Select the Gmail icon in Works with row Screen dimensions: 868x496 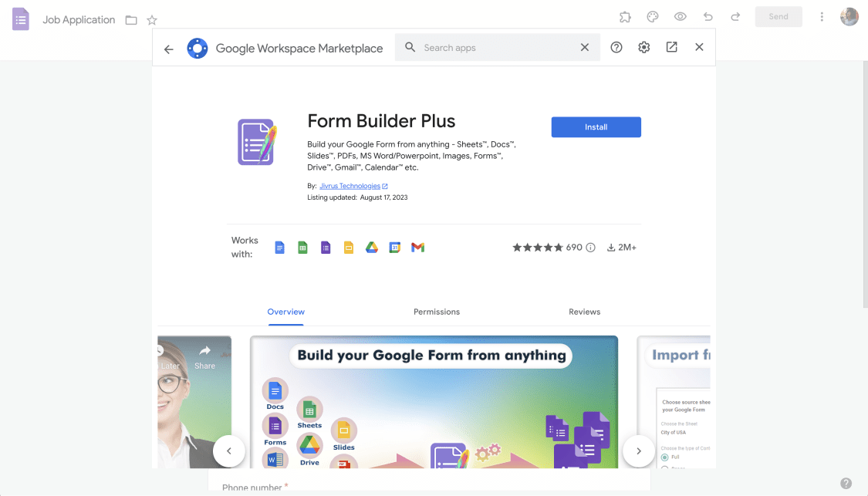(417, 247)
